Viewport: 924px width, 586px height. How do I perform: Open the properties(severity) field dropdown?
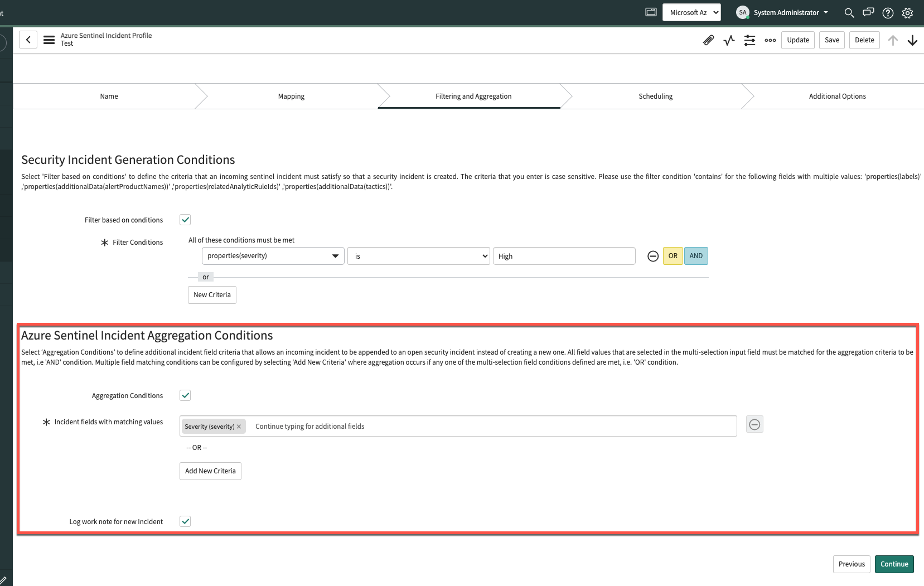click(273, 256)
